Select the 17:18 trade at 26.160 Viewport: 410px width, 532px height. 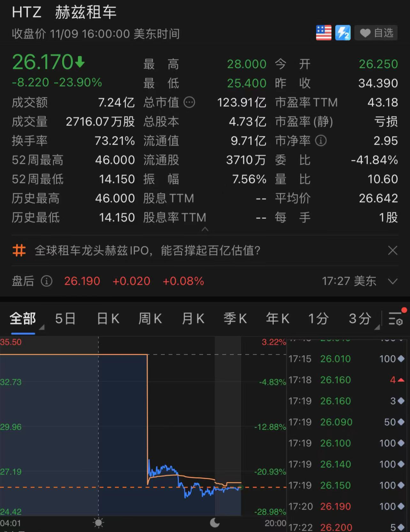point(347,380)
